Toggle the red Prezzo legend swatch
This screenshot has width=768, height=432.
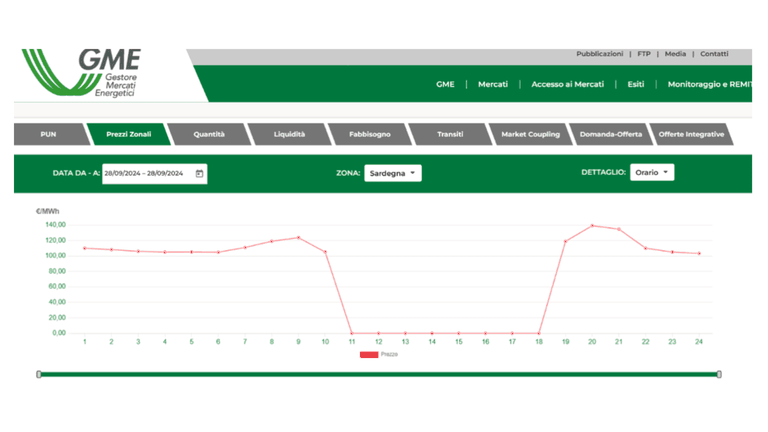point(369,354)
